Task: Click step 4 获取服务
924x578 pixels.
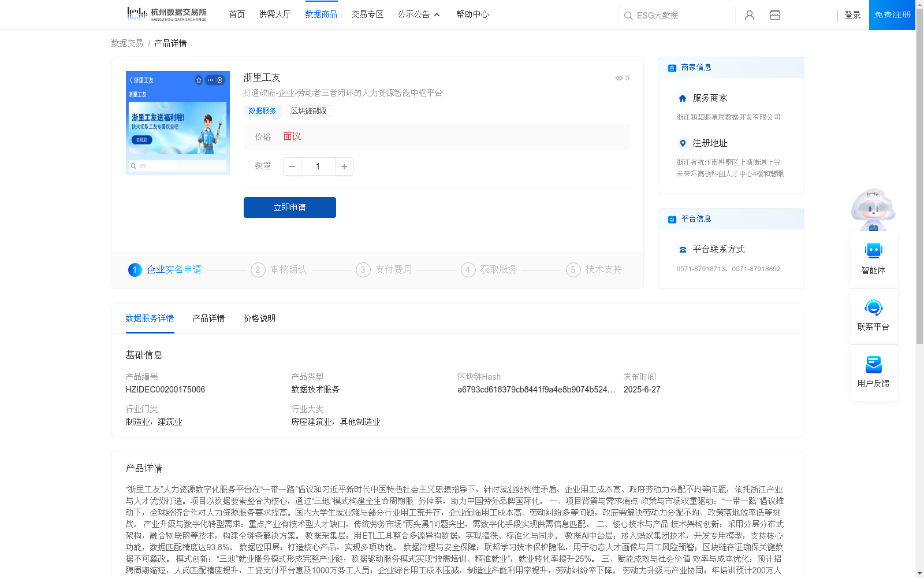Action: coord(489,270)
